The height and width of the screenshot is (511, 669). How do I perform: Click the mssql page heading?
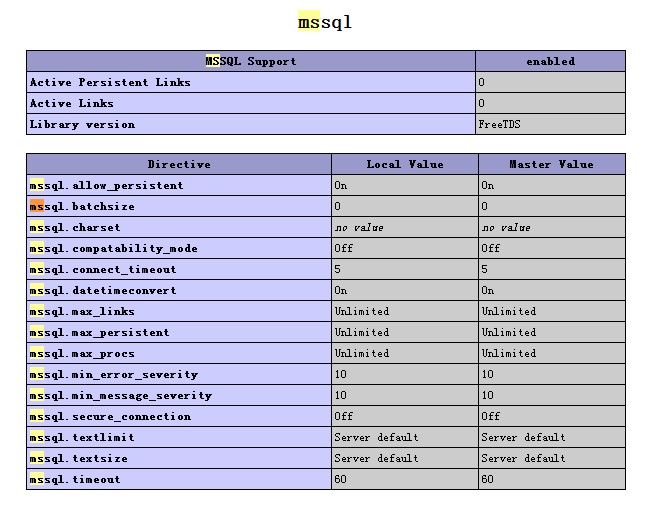pos(325,22)
